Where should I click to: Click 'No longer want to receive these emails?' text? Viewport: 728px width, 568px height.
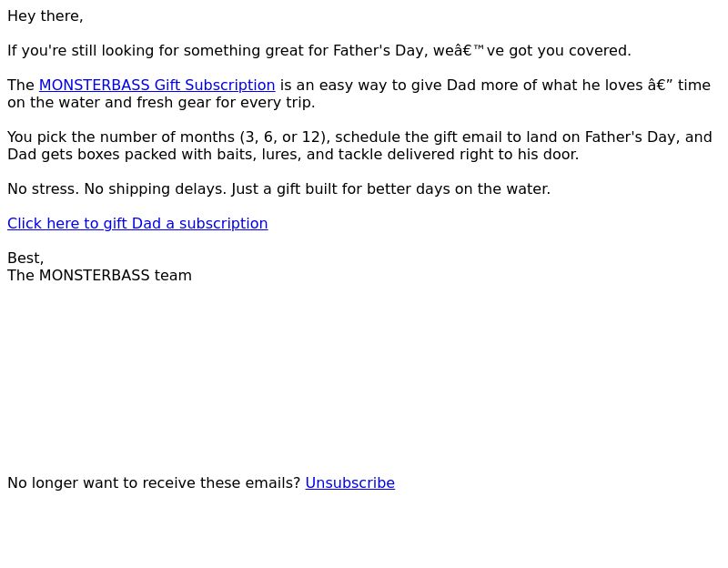[x=154, y=483]
